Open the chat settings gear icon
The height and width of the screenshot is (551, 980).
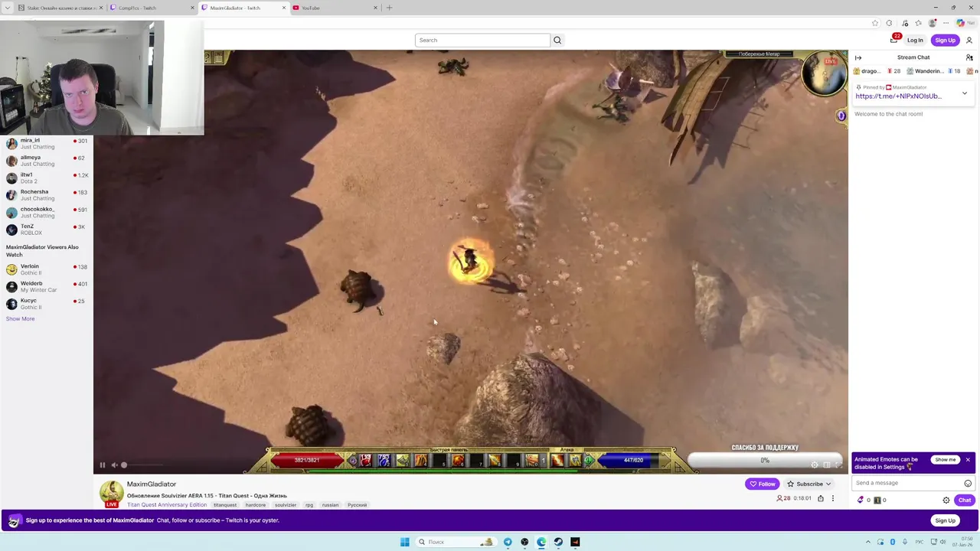coord(946,500)
